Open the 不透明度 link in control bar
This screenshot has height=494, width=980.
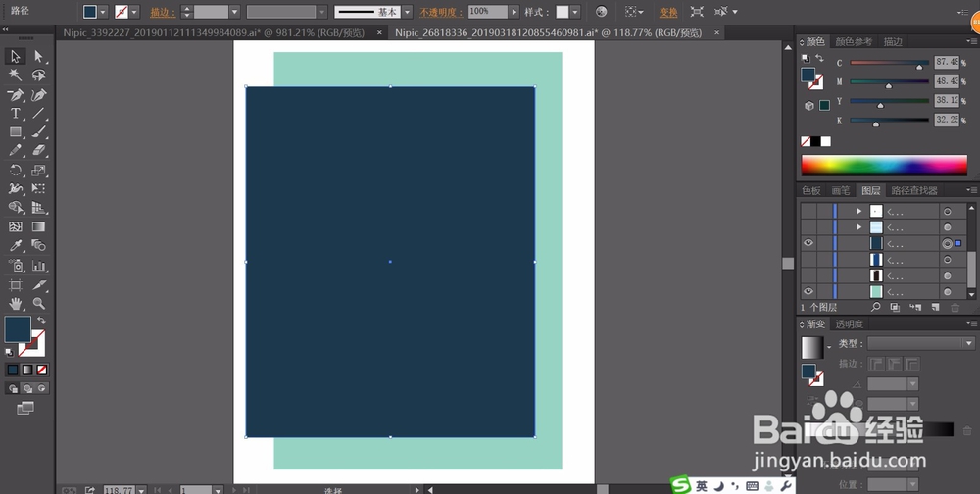coord(441,12)
